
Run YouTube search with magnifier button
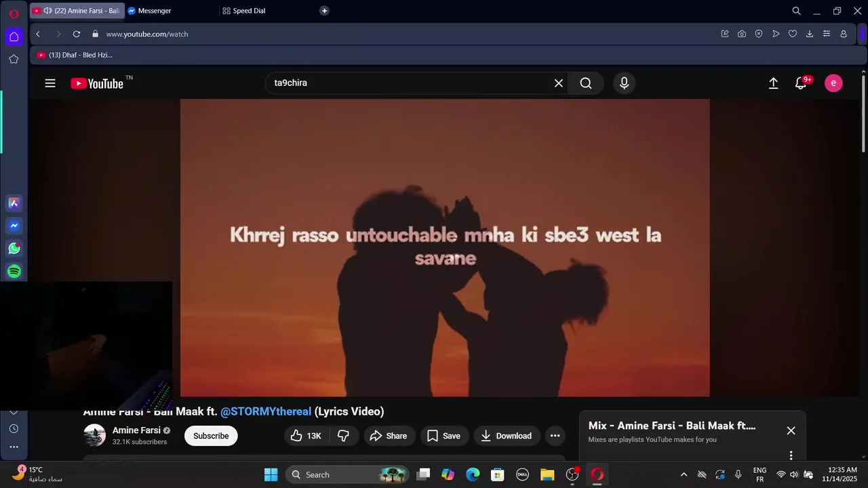pos(586,83)
